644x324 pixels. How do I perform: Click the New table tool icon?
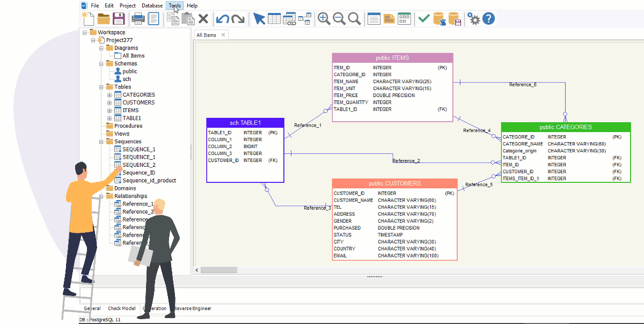(274, 19)
